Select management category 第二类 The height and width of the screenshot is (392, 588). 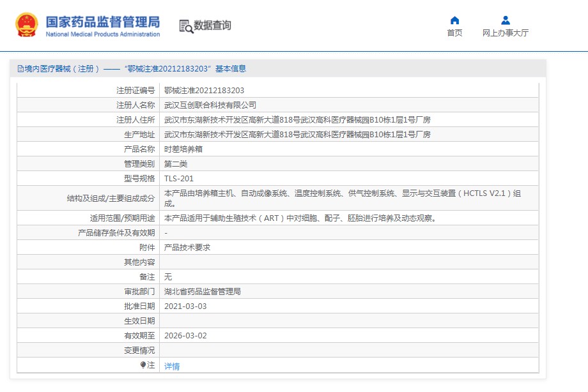(x=176, y=163)
